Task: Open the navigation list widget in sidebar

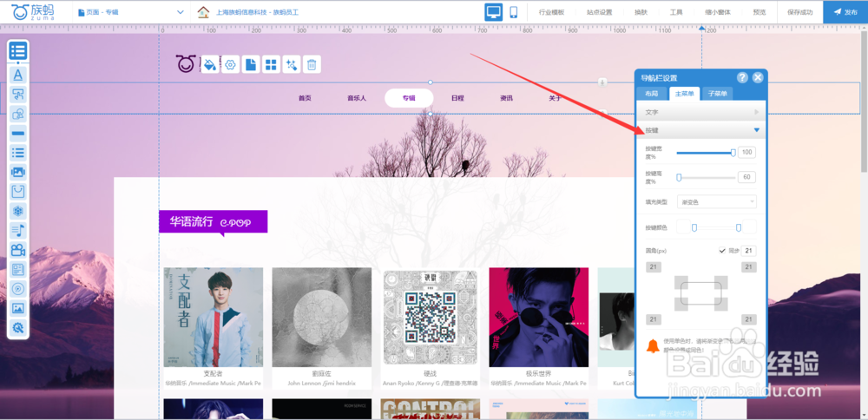Action: coord(18,51)
